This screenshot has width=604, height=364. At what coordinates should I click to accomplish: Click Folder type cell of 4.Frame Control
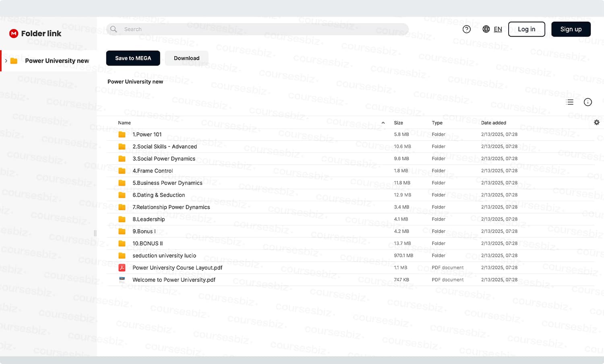439,171
